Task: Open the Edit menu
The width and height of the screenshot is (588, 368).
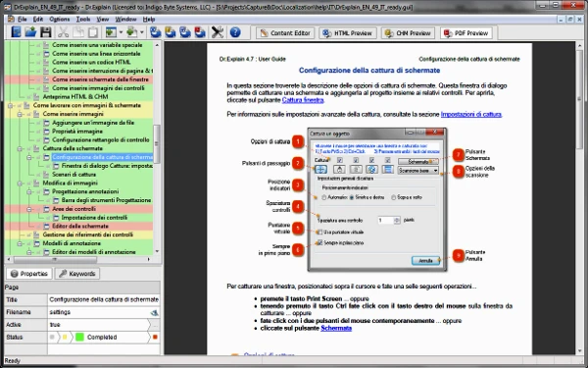Action: (38, 20)
